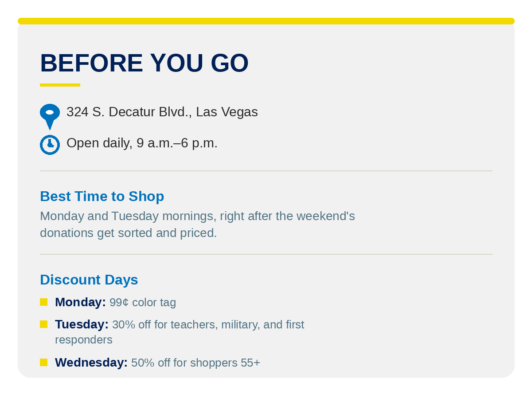Click the bold Tuesday: label
The height and width of the screenshot is (395, 532).
pos(82,324)
